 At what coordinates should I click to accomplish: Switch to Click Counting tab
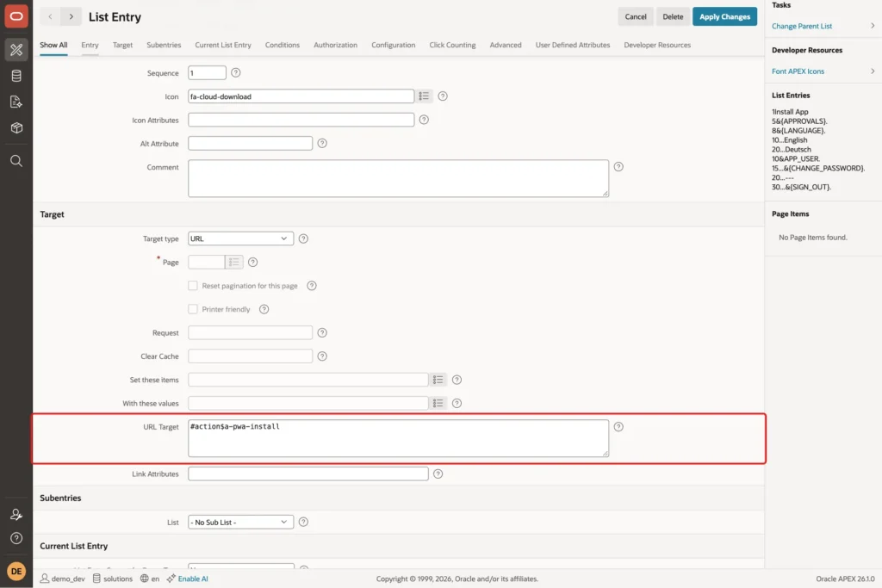452,45
